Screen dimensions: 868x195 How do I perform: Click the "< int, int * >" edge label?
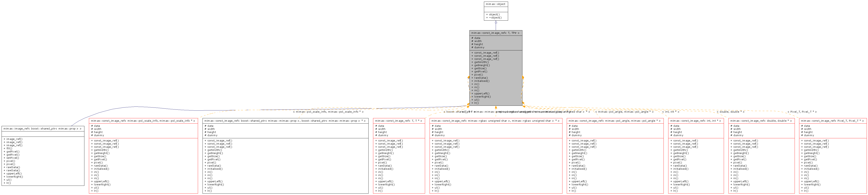click(x=671, y=112)
